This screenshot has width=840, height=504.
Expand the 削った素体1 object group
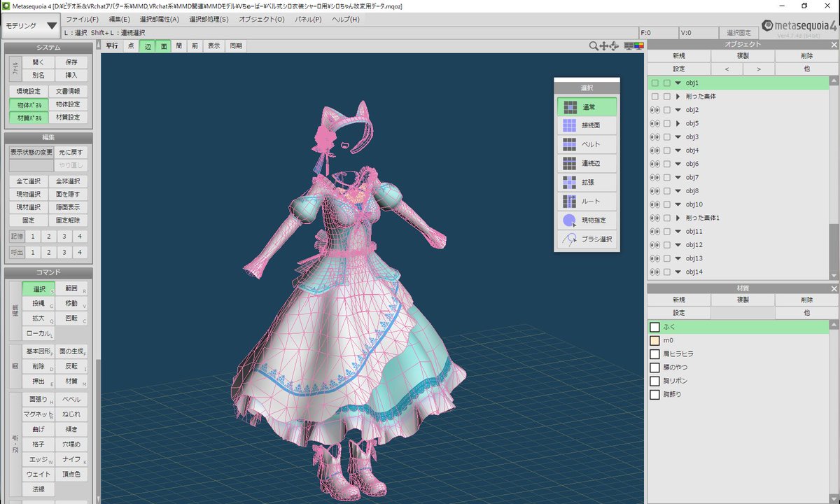[x=678, y=218]
